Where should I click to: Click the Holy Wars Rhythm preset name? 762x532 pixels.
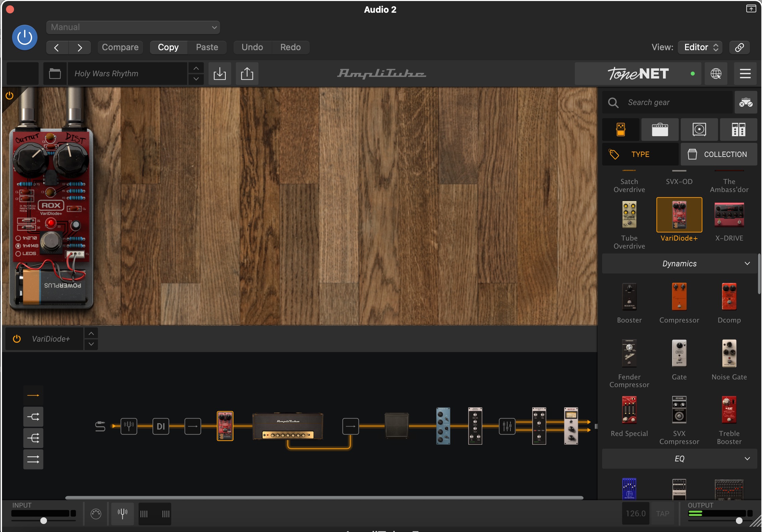click(127, 74)
